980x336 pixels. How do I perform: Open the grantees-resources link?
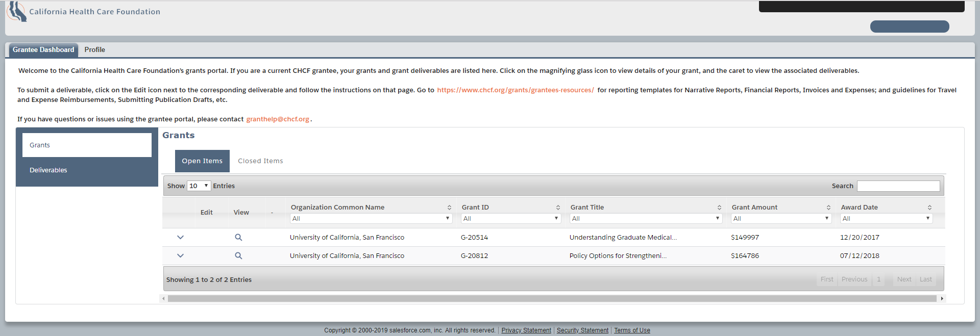(516, 90)
